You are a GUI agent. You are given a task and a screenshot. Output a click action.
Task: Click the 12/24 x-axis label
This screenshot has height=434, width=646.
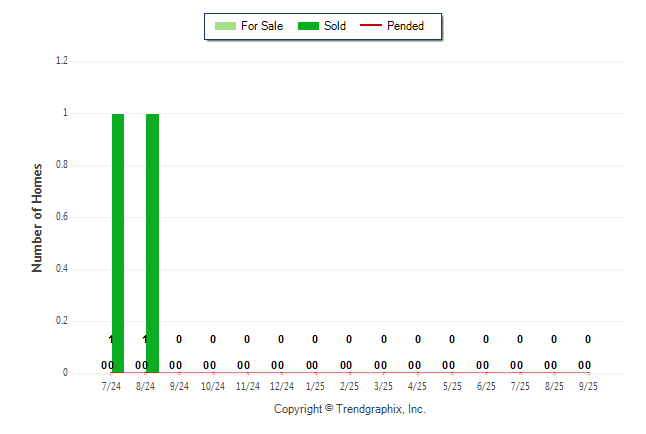point(281,386)
